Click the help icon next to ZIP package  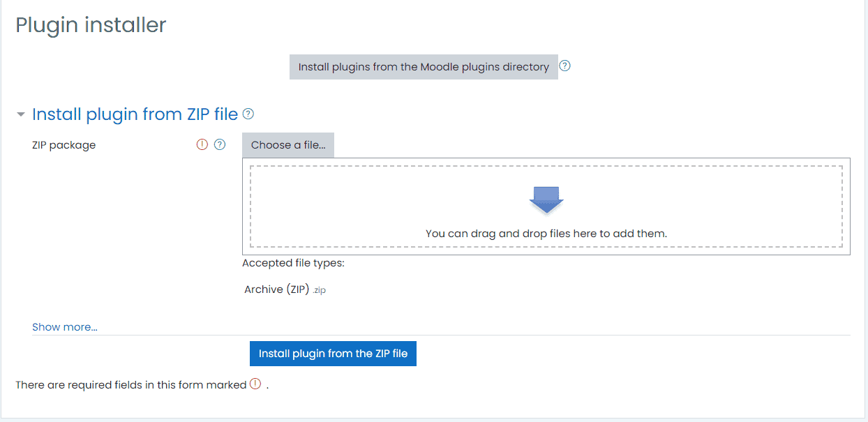(x=220, y=145)
